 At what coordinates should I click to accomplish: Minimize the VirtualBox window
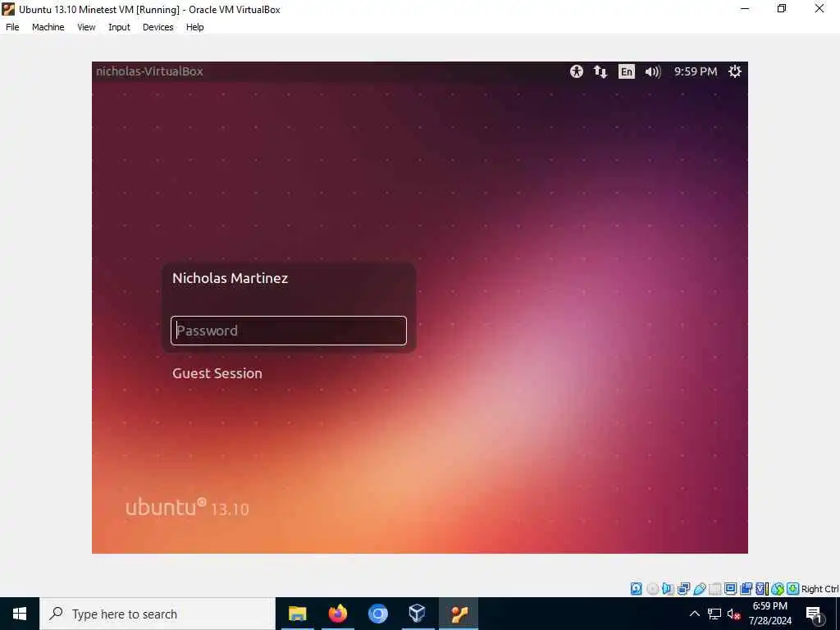click(745, 9)
